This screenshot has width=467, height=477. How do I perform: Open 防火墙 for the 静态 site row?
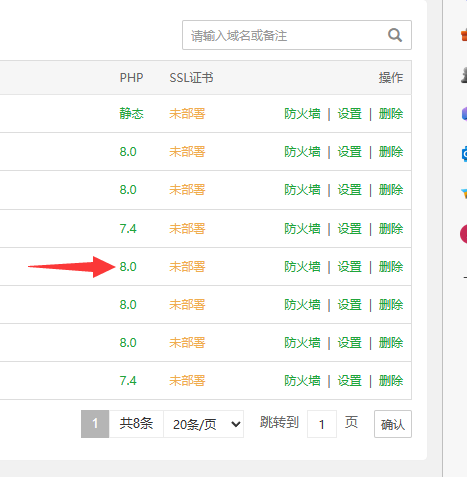tap(302, 114)
